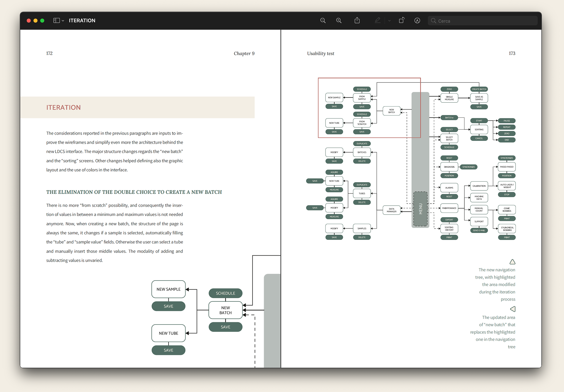Screen dimensions: 564x392
Task: Click the DATA MANAGER node
Action: [392, 210]
